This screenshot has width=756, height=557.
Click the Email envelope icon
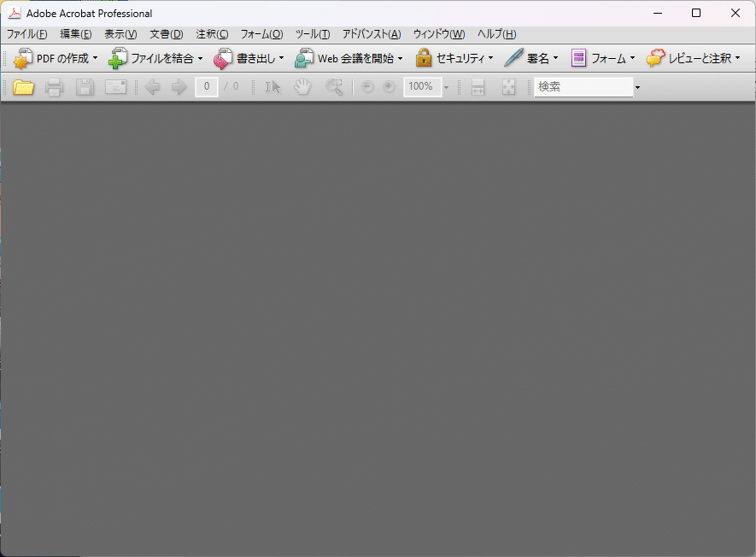tap(115, 87)
